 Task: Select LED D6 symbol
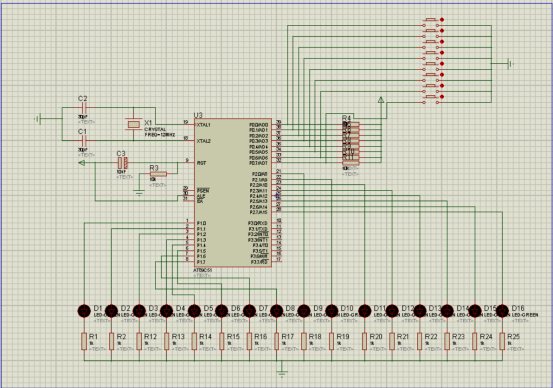pos(221,311)
